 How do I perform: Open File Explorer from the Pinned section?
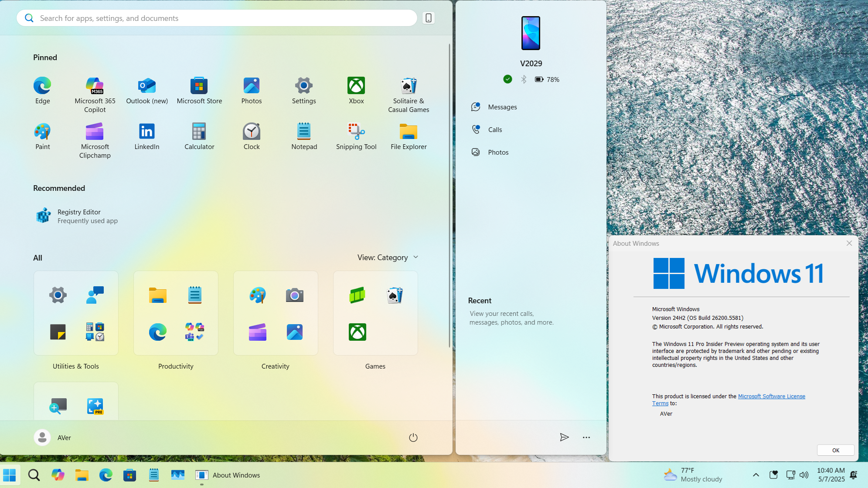point(408,136)
